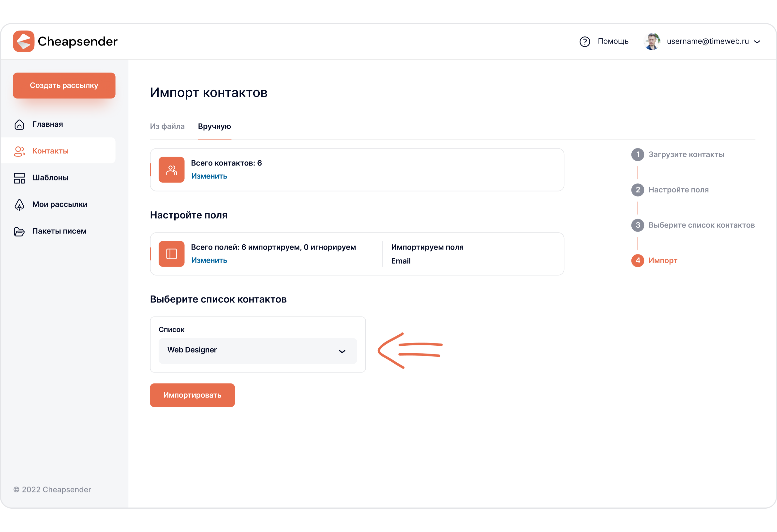This screenshot has height=532, width=777.
Task: Select step 4 Импорт
Action: coord(654,261)
